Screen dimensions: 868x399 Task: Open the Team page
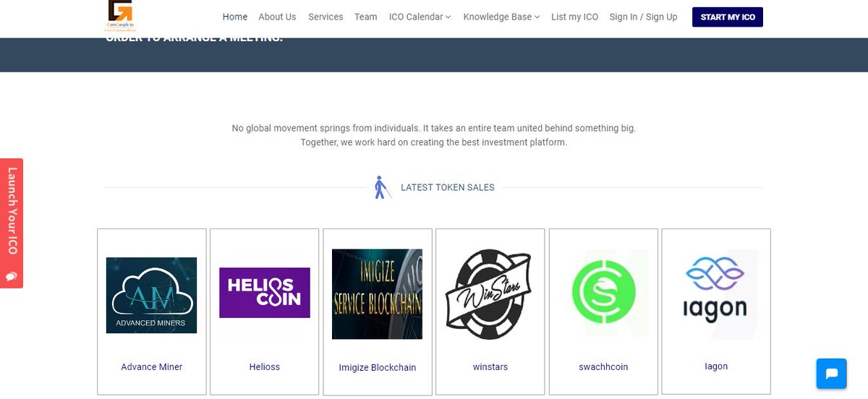pos(366,17)
